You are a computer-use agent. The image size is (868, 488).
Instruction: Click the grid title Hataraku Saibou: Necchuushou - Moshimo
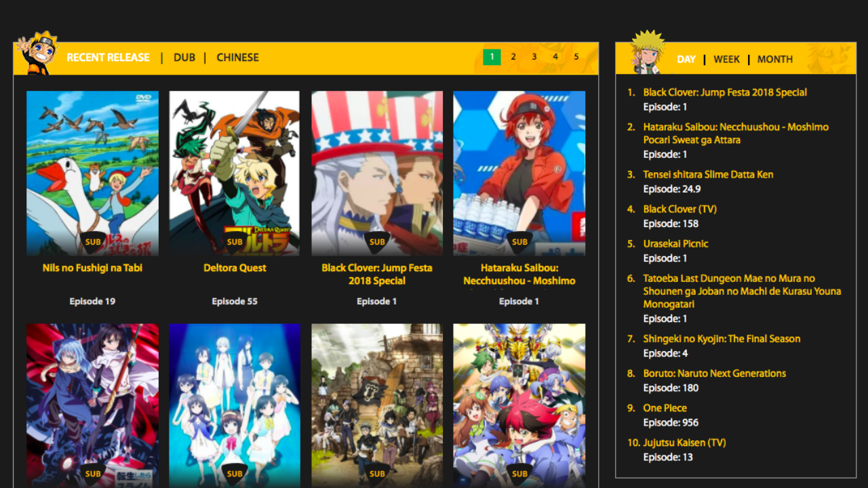pyautogui.click(x=519, y=274)
